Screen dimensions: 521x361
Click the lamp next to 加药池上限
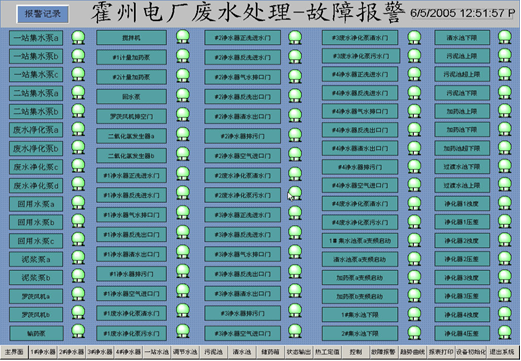[x=505, y=111]
